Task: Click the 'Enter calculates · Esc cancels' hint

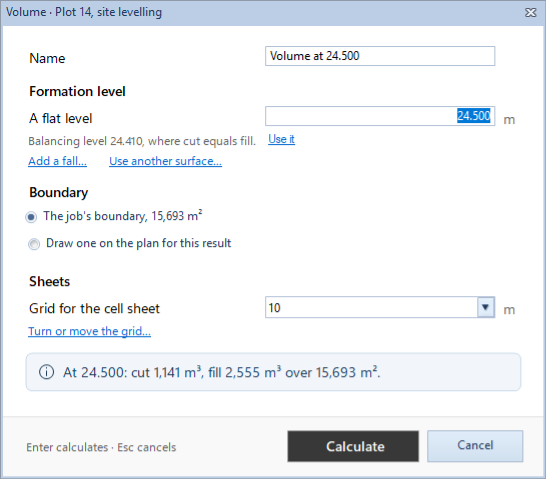Action: tap(101, 447)
